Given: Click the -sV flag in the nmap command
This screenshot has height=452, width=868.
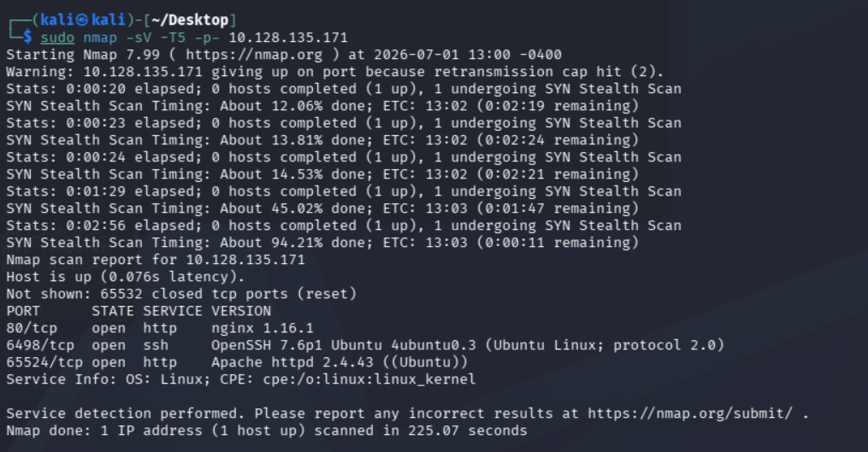Looking at the screenshot, I should pos(139,38).
